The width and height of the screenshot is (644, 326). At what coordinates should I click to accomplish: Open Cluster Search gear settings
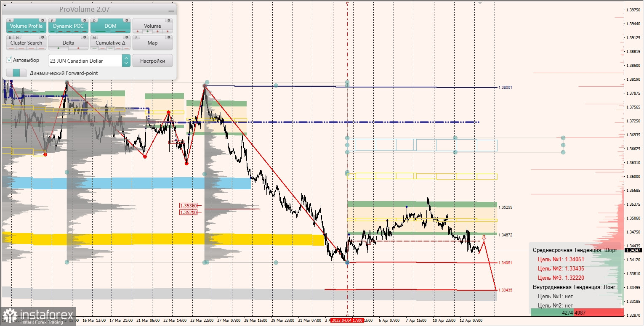point(43,37)
